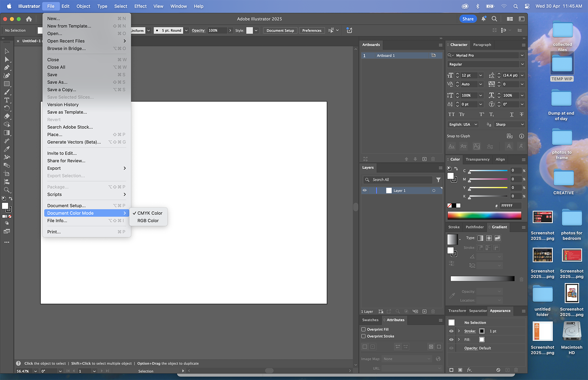588x380 pixels.
Task: Click the Search All field in Layers panel
Action: [x=398, y=180]
